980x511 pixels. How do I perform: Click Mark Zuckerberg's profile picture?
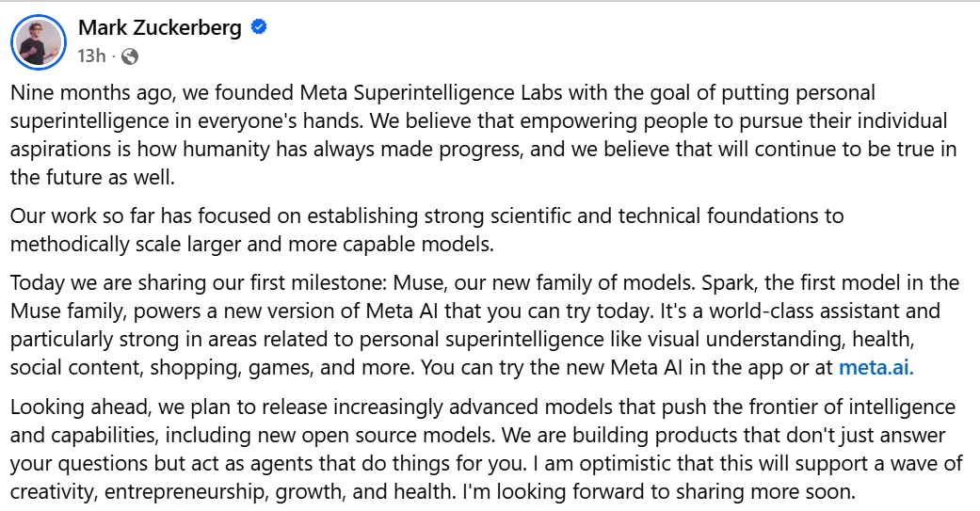[x=38, y=42]
